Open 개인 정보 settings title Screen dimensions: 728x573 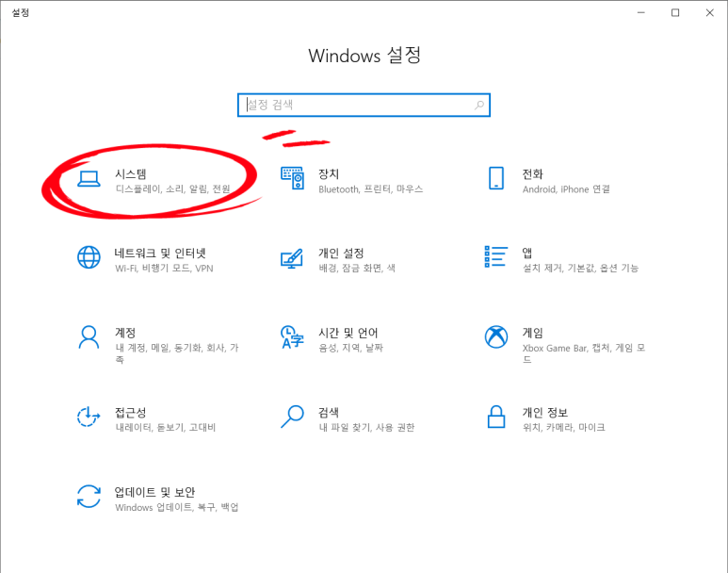(x=545, y=413)
